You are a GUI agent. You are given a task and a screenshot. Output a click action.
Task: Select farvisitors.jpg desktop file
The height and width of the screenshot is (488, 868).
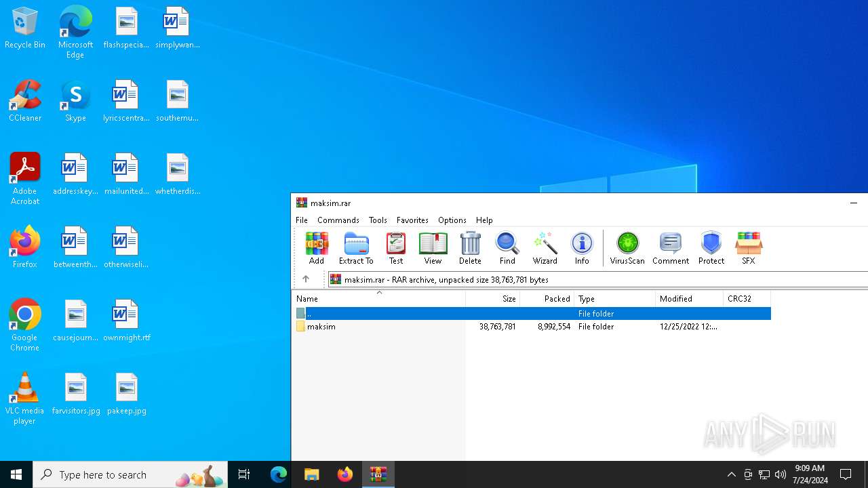pos(76,394)
